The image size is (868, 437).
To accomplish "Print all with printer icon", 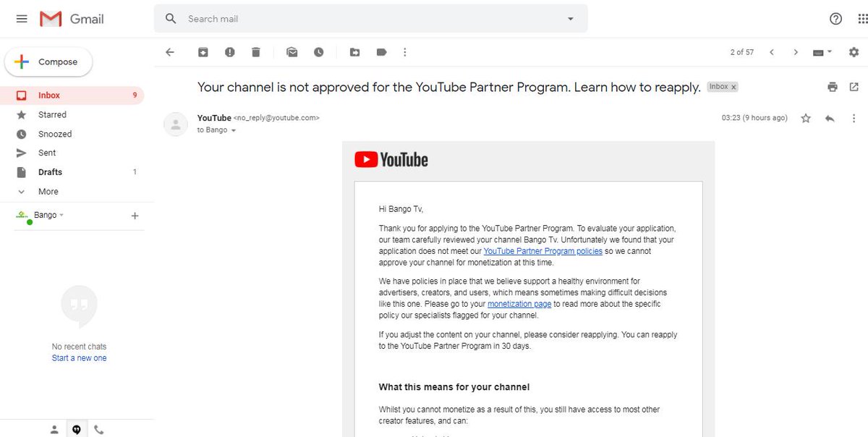I will (833, 87).
